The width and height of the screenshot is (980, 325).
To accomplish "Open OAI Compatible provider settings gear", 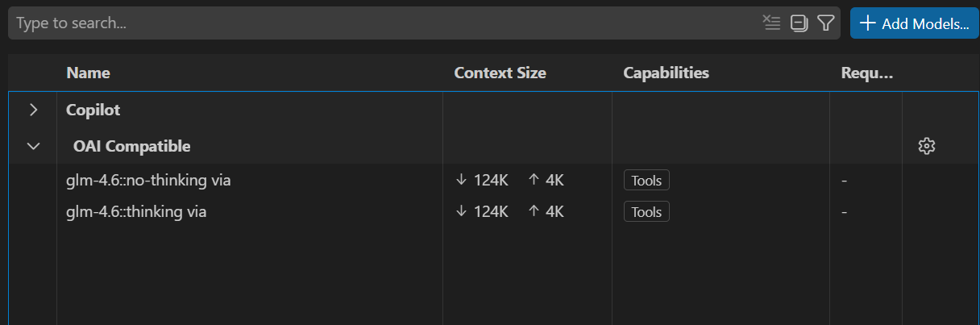I will (x=926, y=146).
